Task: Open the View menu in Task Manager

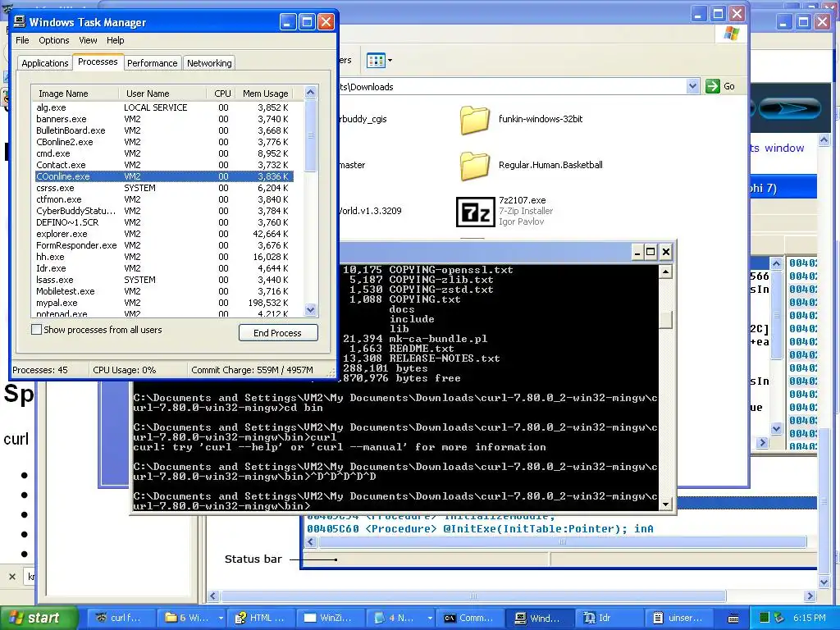Action: tap(88, 40)
